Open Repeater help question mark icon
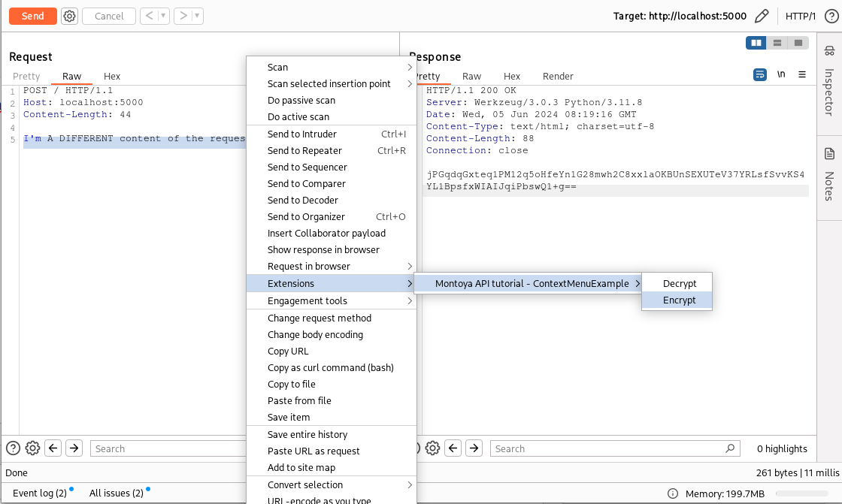 (x=831, y=16)
